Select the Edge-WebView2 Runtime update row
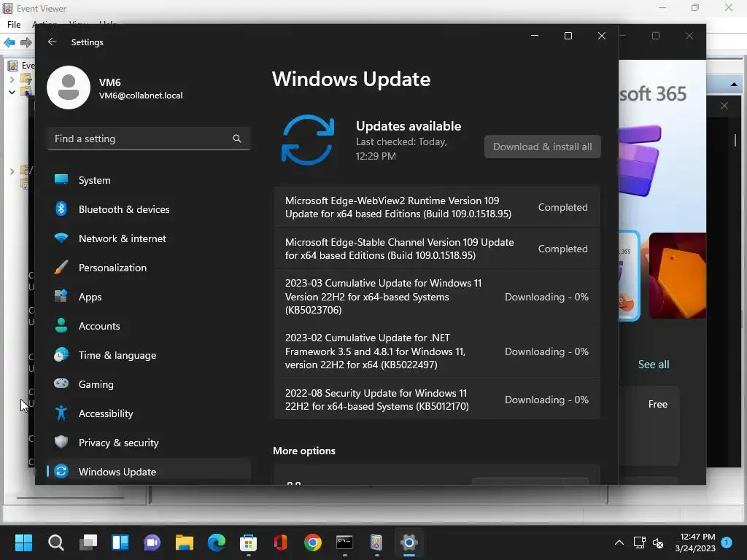The height and width of the screenshot is (560, 747). (x=436, y=207)
